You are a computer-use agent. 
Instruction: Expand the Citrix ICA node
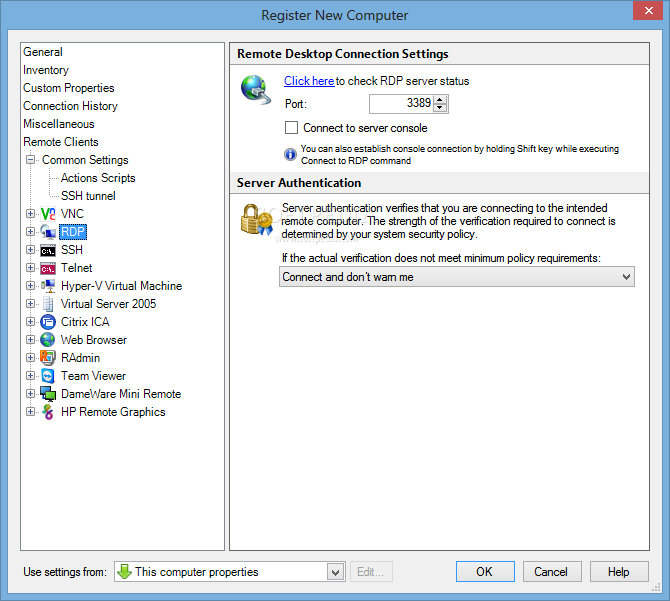[30, 322]
